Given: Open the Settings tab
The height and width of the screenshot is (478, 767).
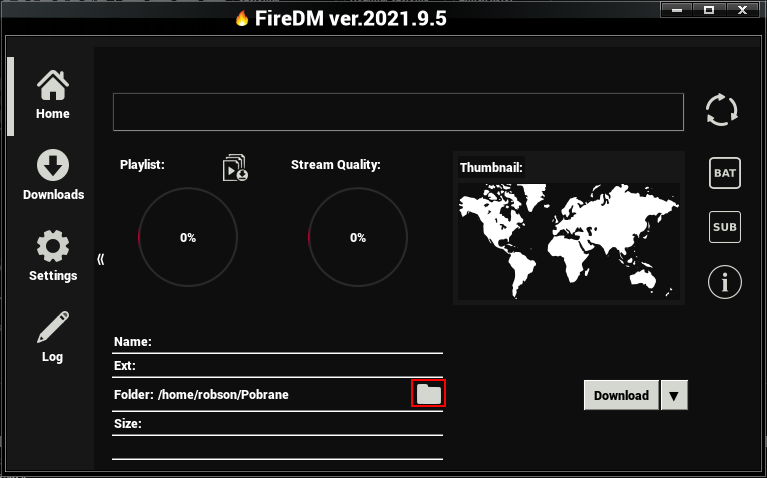Looking at the screenshot, I should (x=53, y=256).
